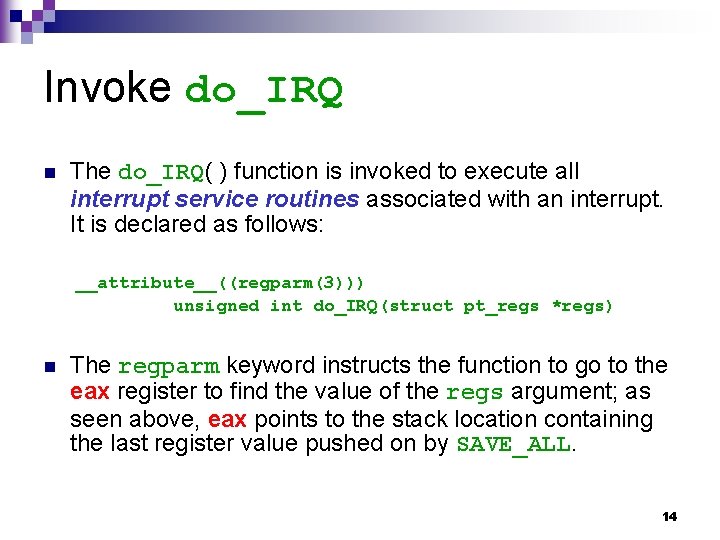
Task: Click the green "regs" word before "argument"
Action: click(474, 393)
